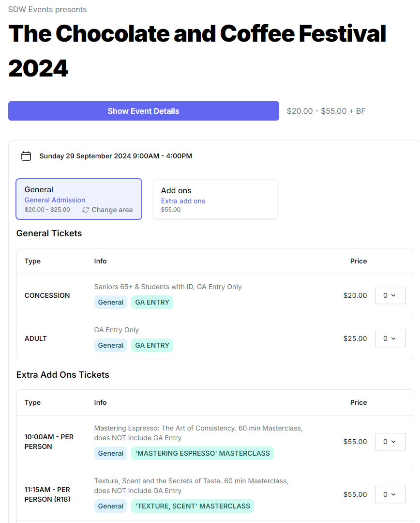Viewport: 420px width, 523px height.
Task: Expand the 10:00AM masterclass quantity dropdown
Action: 390,442
